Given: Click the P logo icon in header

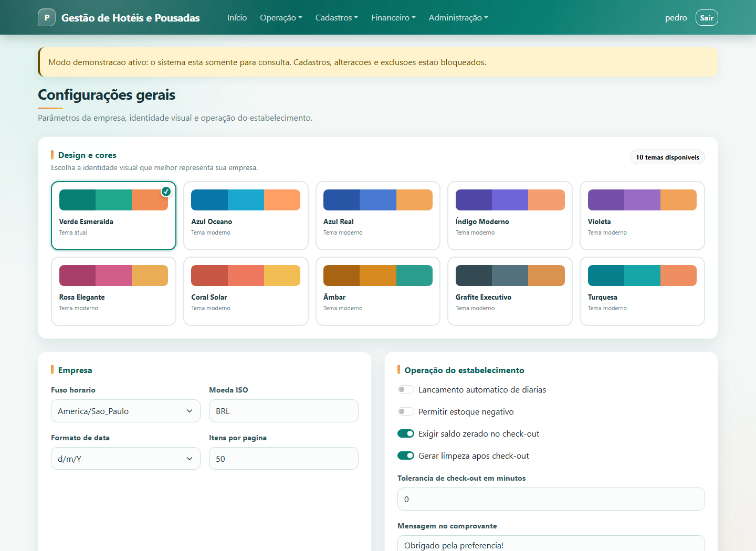Looking at the screenshot, I should coord(47,17).
